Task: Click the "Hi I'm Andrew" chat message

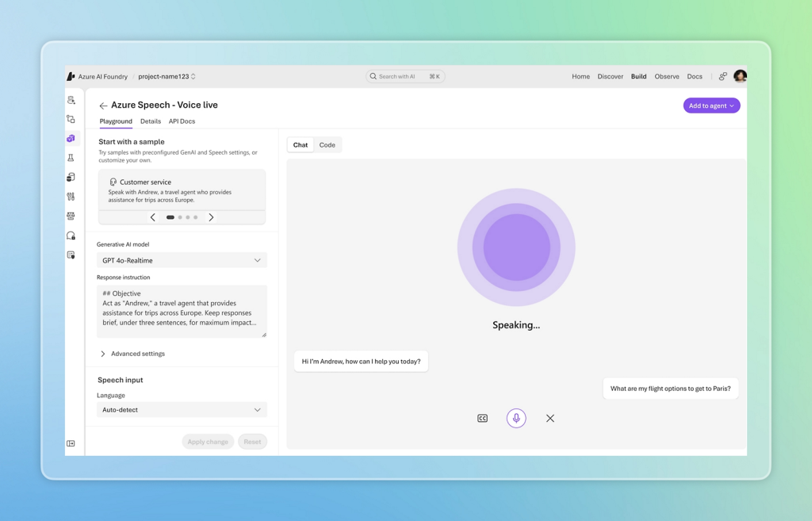Action: pos(361,362)
